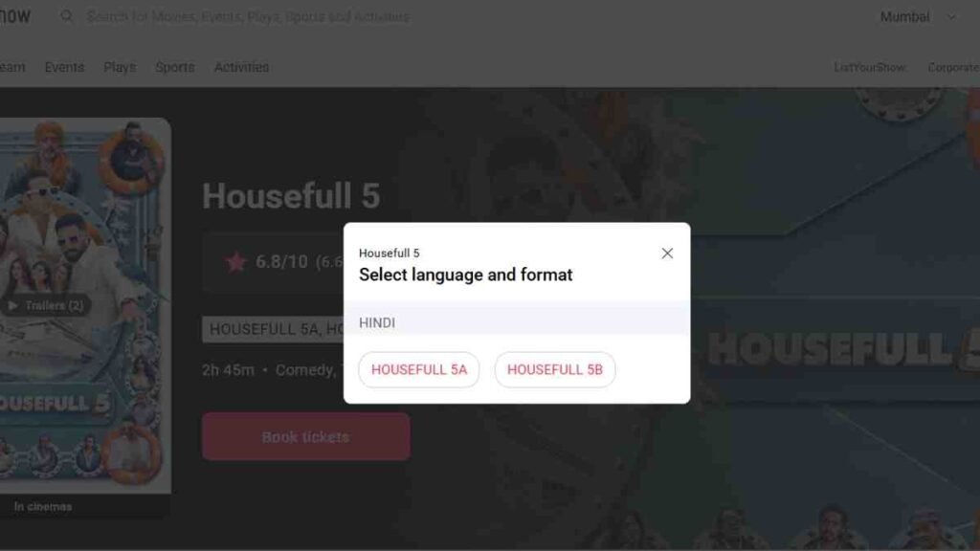Open the Events tab

pyautogui.click(x=64, y=67)
